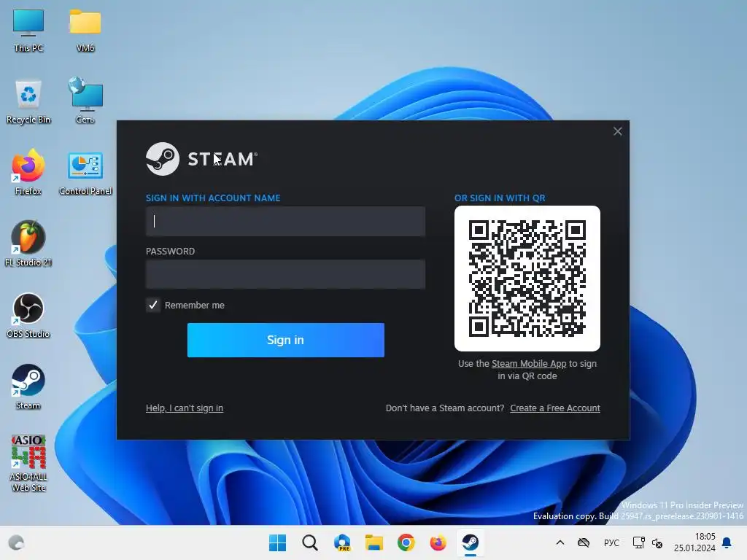This screenshot has width=747, height=560.
Task: Switch the РУС input language indicator
Action: coord(611,542)
